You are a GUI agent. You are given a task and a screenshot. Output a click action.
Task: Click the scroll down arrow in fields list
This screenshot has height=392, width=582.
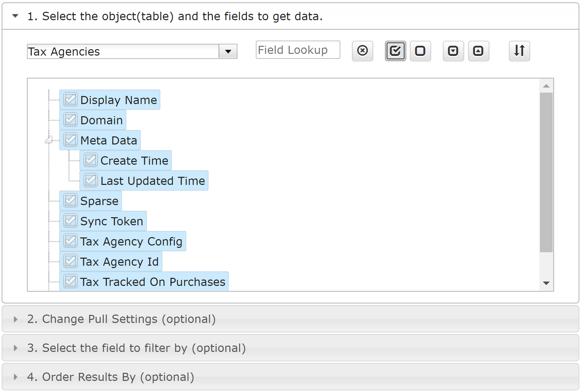click(546, 283)
